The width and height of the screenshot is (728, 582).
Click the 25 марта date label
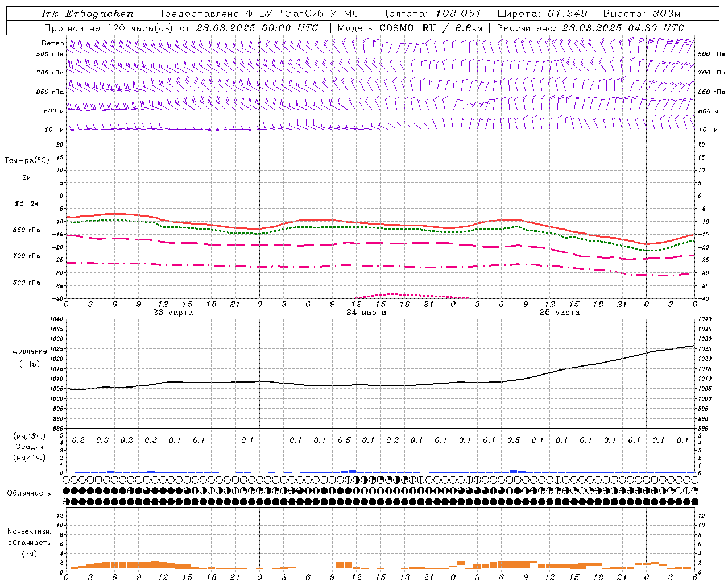560,313
